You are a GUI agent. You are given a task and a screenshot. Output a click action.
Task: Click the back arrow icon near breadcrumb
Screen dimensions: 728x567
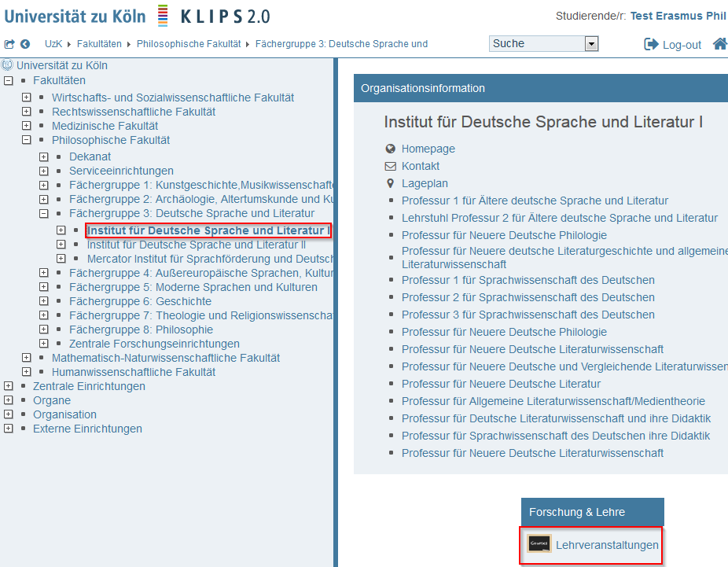point(25,44)
